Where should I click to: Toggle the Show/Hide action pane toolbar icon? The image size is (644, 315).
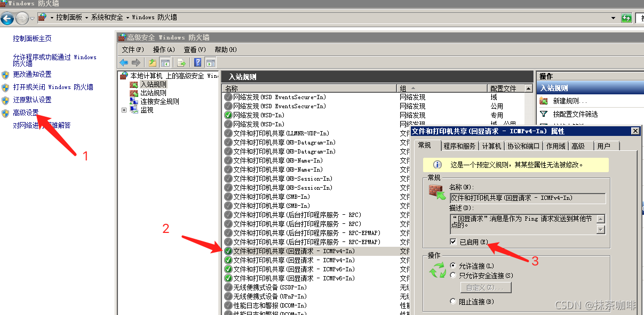click(210, 62)
